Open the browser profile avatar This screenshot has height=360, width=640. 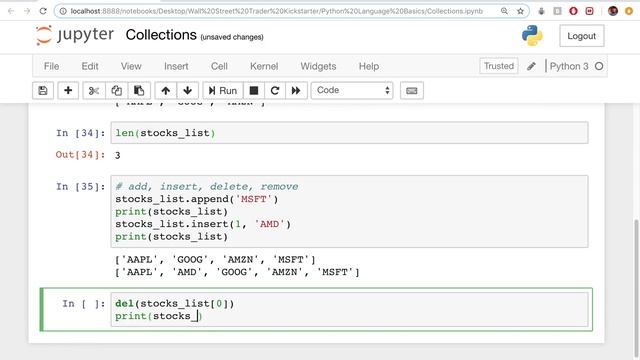[x=613, y=11]
